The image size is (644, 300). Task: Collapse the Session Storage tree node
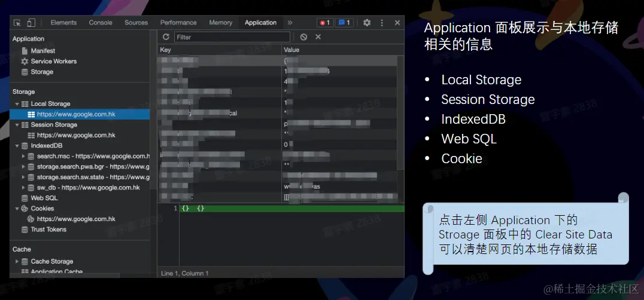click(x=17, y=124)
